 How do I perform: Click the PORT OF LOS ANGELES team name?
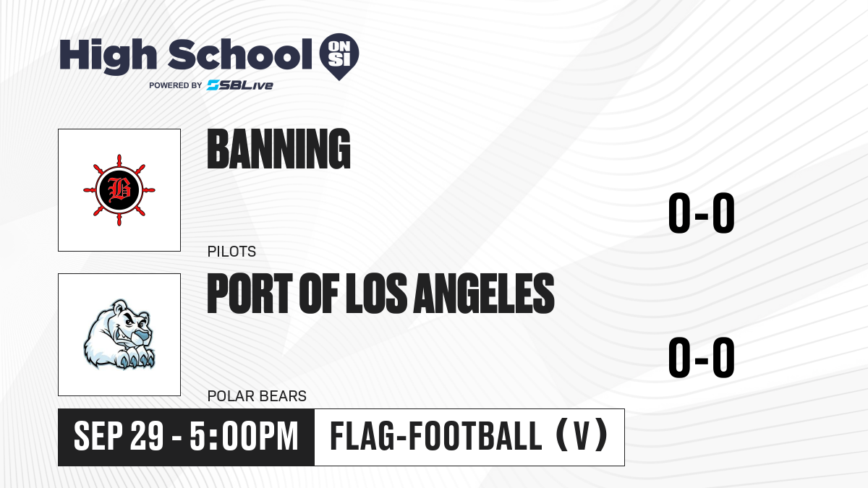380,294
